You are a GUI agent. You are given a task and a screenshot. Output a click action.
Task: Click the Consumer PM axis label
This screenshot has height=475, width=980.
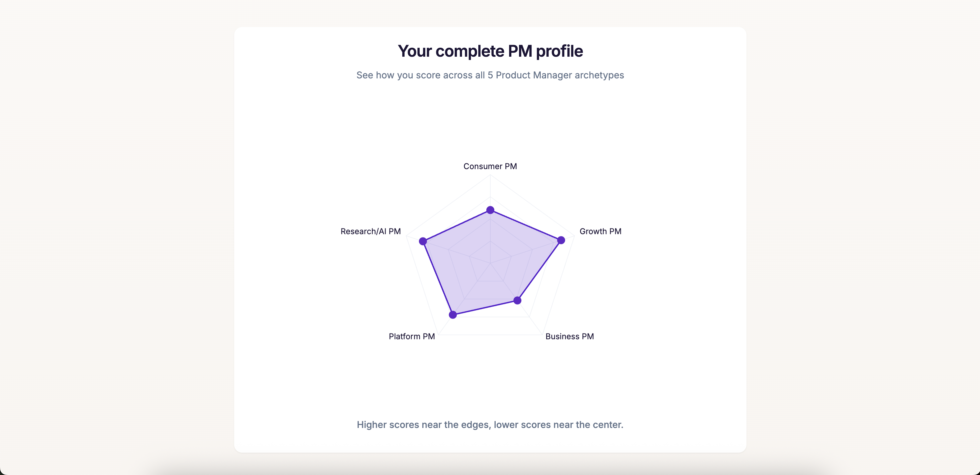pos(490,166)
